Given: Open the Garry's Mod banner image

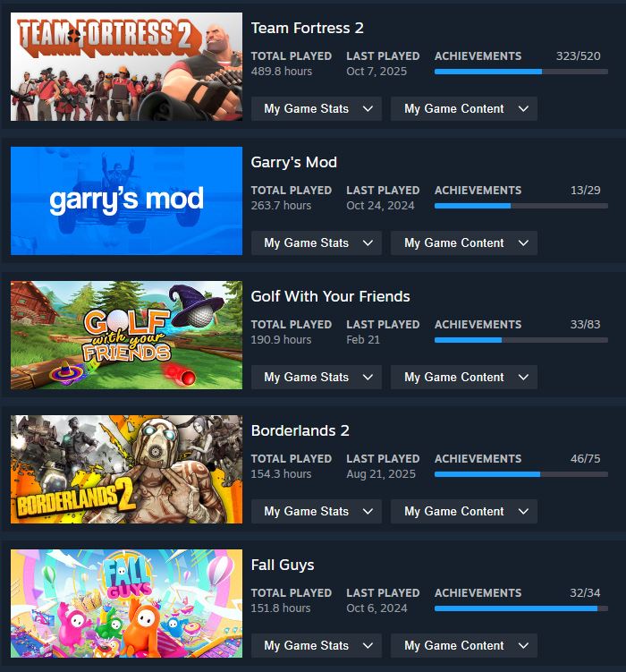Looking at the screenshot, I should coord(126,200).
